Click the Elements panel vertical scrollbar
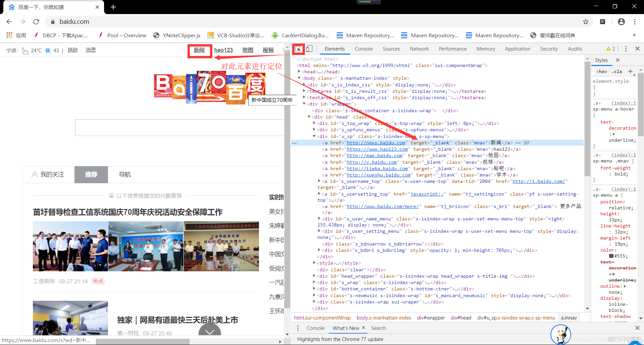This screenshot has height=345, width=644. [x=587, y=120]
